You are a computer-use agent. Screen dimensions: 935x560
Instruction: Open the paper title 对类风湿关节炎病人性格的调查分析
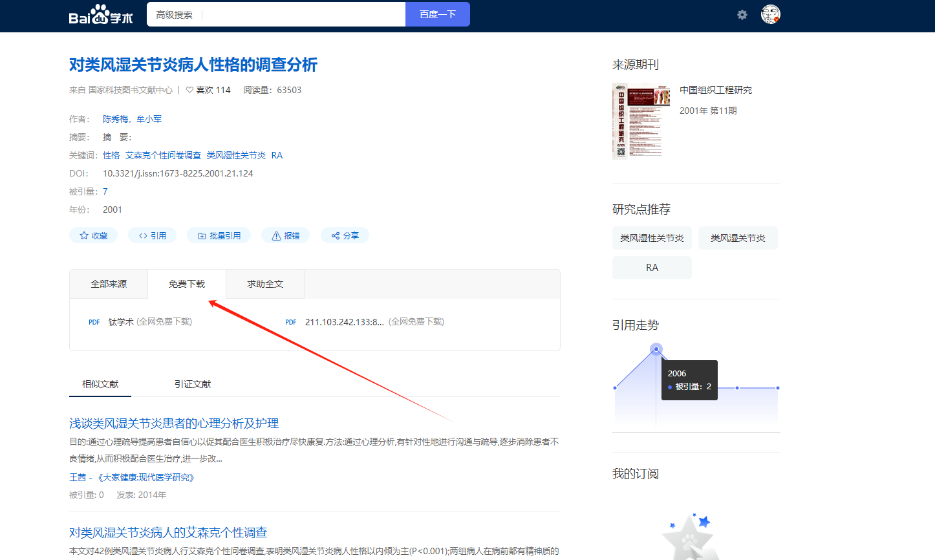[x=193, y=65]
